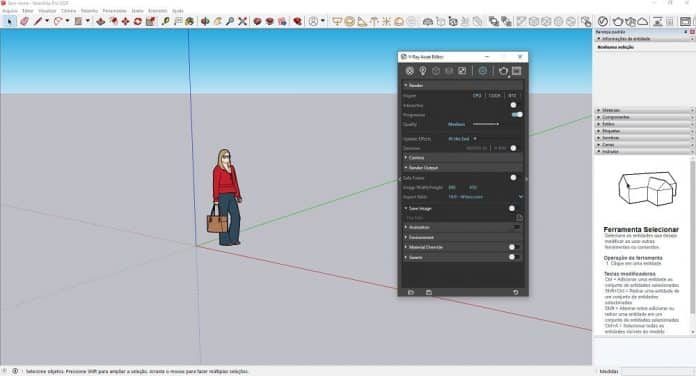Select the Rectangle shape tool
This screenshot has width=696, height=376.
tap(78, 21)
